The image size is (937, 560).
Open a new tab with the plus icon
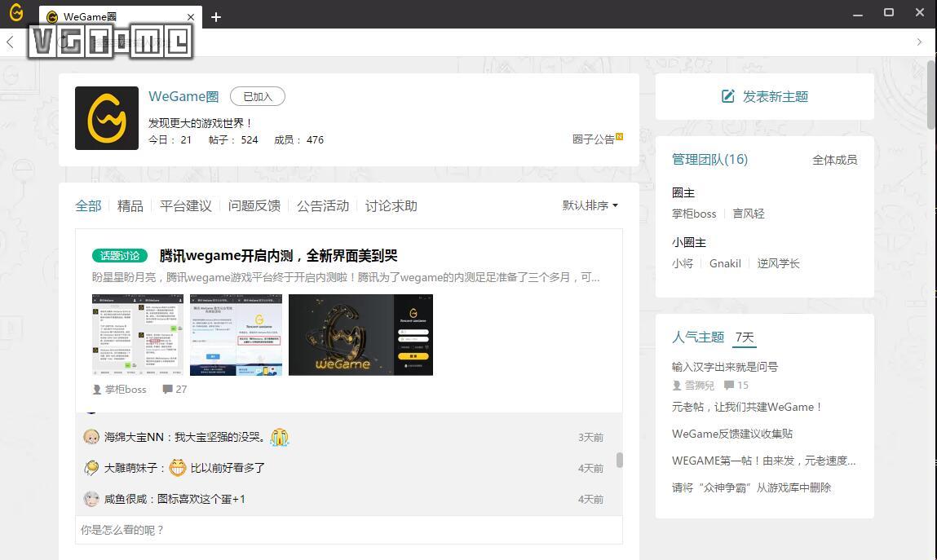(216, 16)
